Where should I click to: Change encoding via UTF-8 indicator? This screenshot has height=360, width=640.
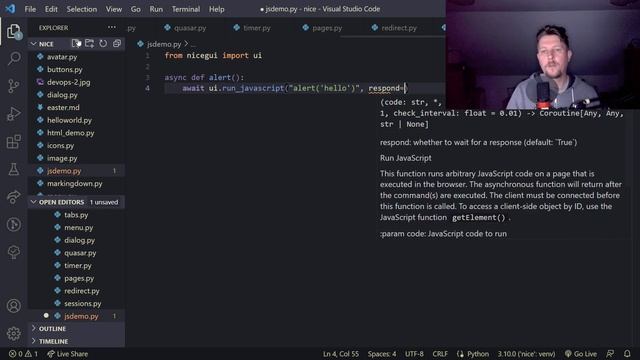coord(414,354)
